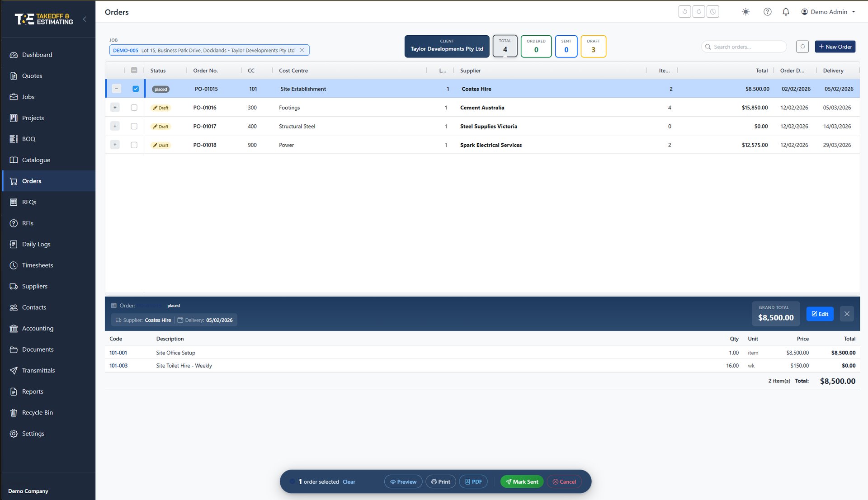Image resolution: width=868 pixels, height=500 pixels.
Task: Open Contacts page
Action: pos(47,307)
